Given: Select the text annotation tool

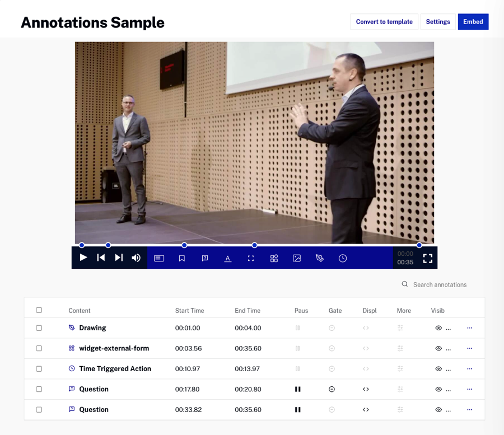Looking at the screenshot, I should [x=228, y=258].
